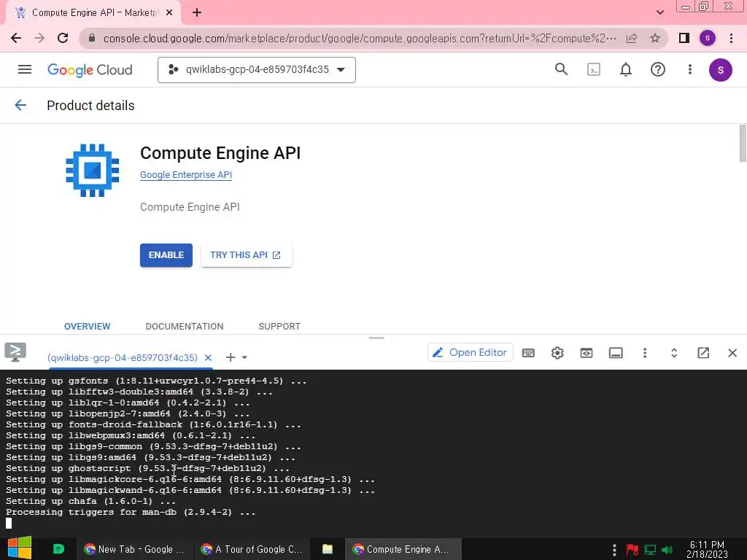The width and height of the screenshot is (747, 560).
Task: Switch to the OVERVIEW tab
Action: [x=88, y=326]
